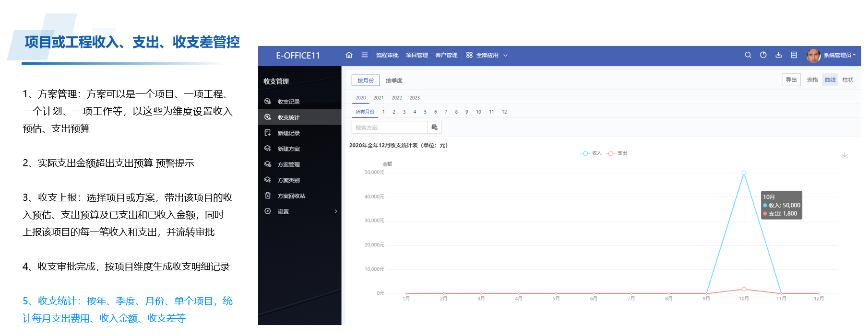The height and width of the screenshot is (336, 868).
Task: Open the 系统管理员 user dropdown
Action: pyautogui.click(x=839, y=55)
